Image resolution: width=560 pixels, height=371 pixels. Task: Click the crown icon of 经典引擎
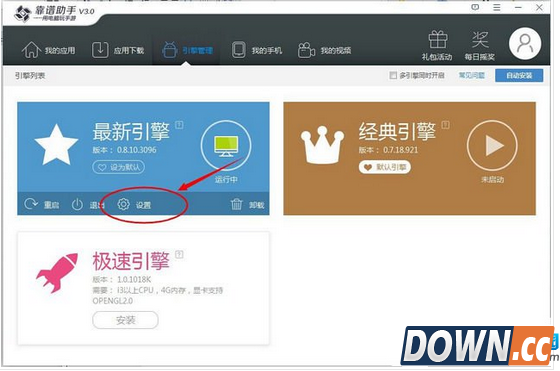[322, 145]
